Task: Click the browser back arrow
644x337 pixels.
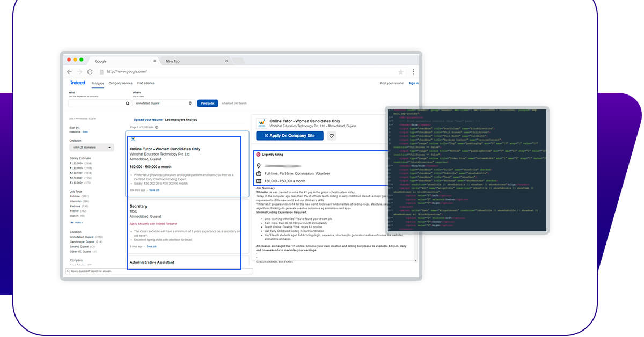Action: (69, 72)
